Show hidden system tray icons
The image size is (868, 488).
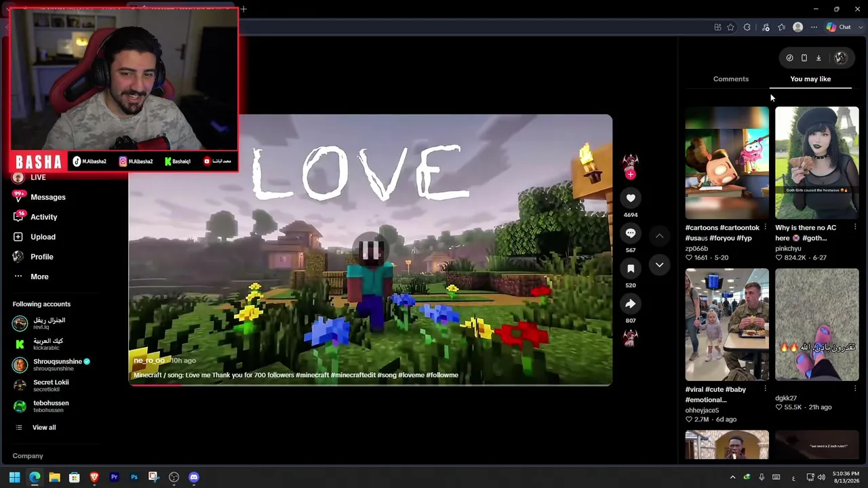(x=732, y=477)
